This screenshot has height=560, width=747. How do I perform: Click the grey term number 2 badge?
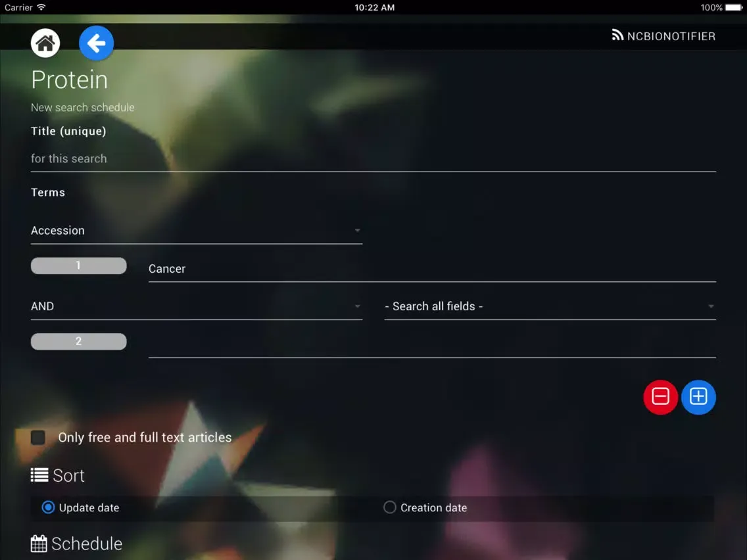coord(79,341)
